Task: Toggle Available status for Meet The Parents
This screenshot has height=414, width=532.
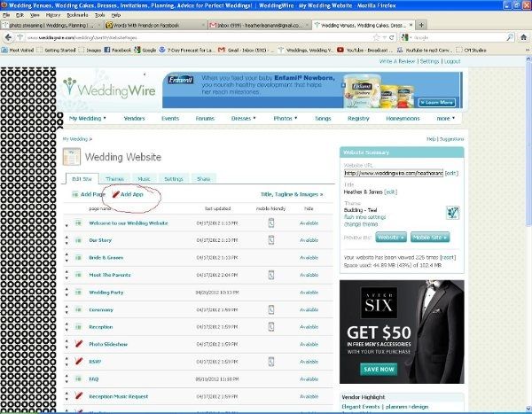Action: click(309, 275)
